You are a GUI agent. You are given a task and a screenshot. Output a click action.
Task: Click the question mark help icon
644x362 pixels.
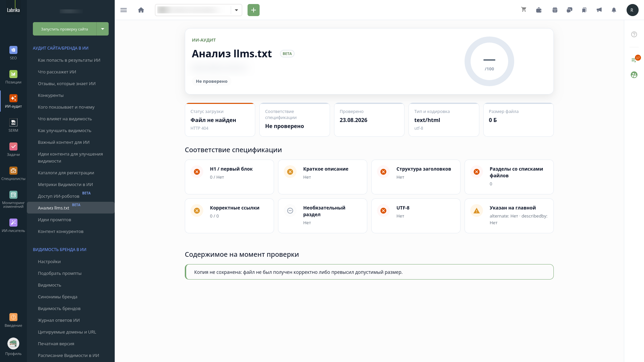[x=634, y=34]
